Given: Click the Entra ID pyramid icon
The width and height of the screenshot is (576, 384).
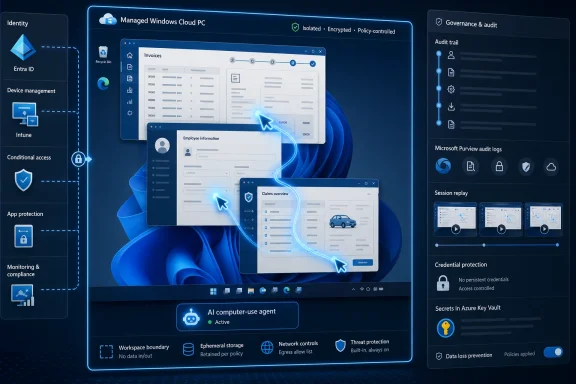Looking at the screenshot, I should pos(23,47).
